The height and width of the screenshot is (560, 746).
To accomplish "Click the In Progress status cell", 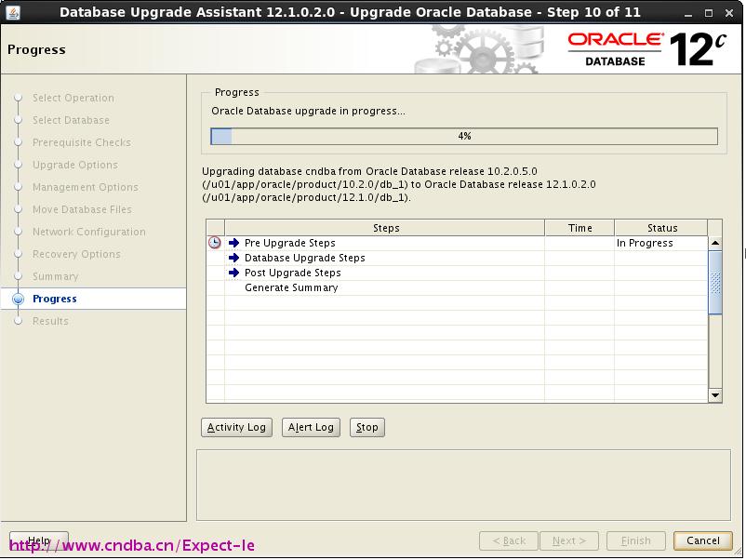I will tap(660, 243).
